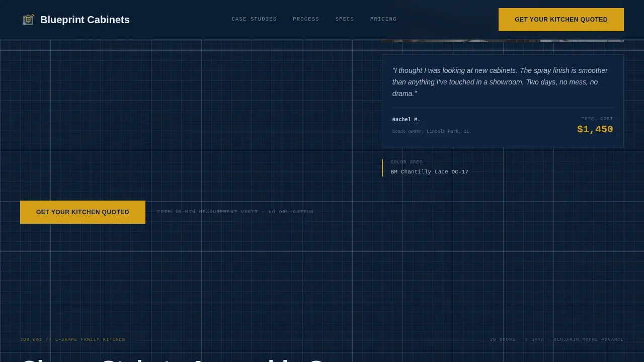This screenshot has width=644, height=362.
Task: Click the Condo owner, Lincoln Park caption
Action: click(x=431, y=131)
